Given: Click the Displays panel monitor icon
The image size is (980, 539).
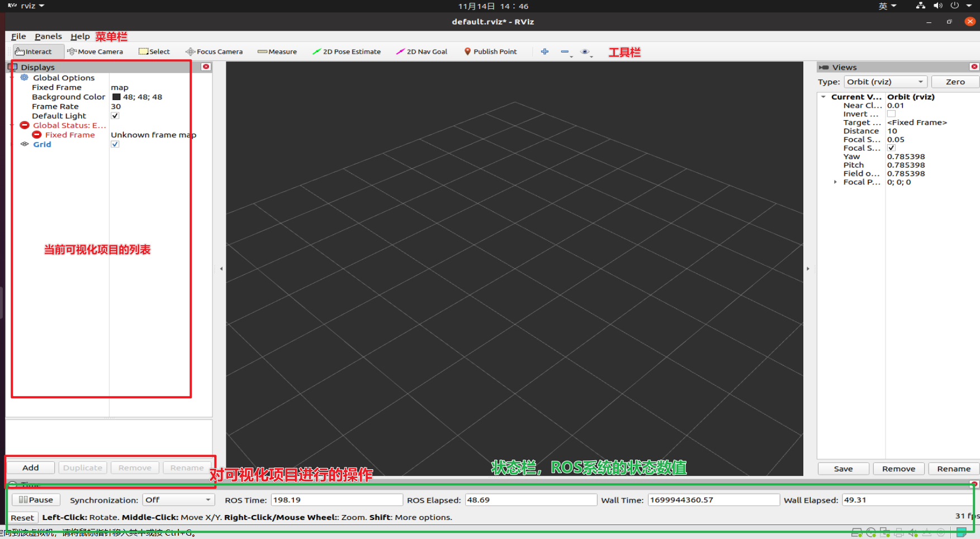Looking at the screenshot, I should [x=12, y=67].
